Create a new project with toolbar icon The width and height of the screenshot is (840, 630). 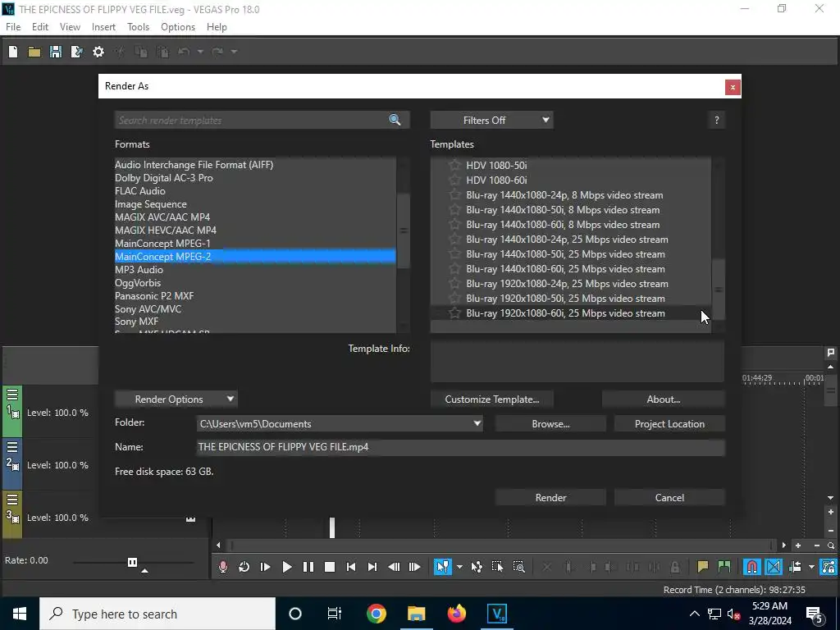[x=13, y=52]
